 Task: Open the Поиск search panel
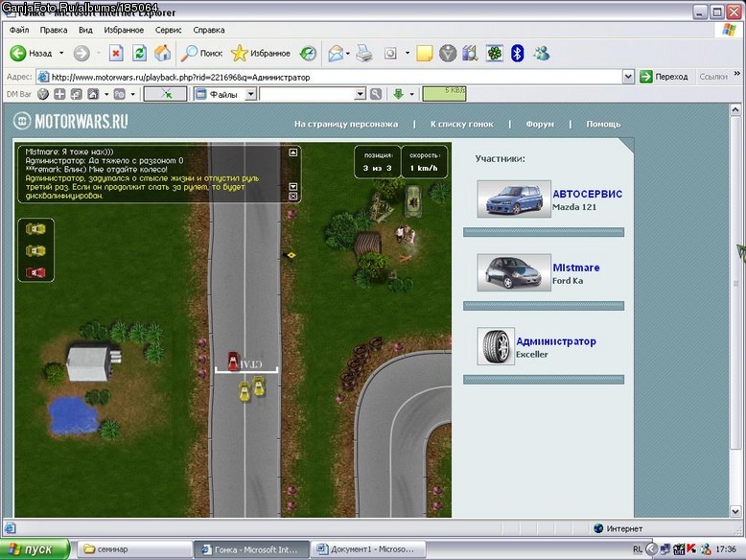(x=201, y=54)
